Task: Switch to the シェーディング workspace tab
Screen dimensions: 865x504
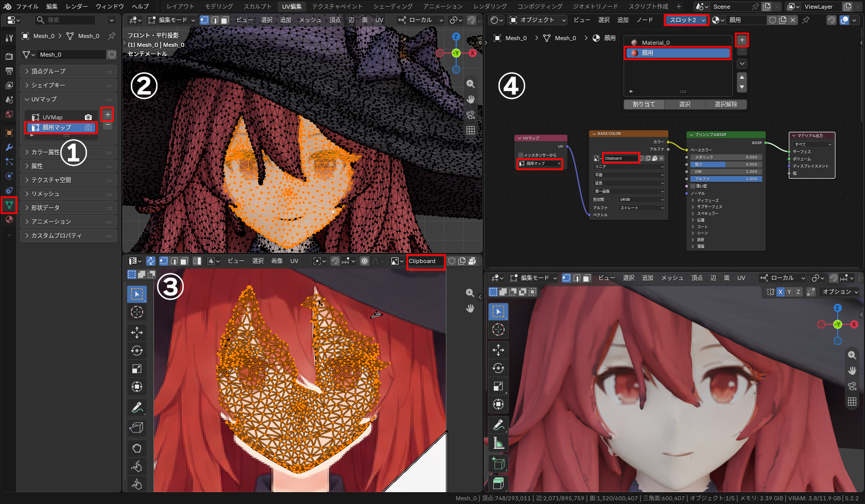Action: 393,6
